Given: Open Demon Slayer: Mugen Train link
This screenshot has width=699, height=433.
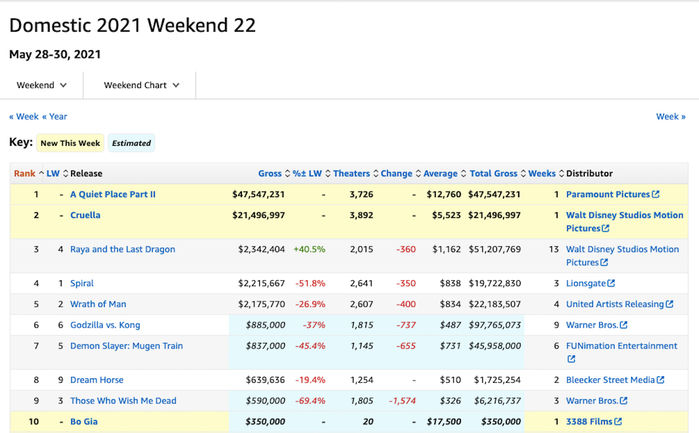Looking at the screenshot, I should coord(127,346).
